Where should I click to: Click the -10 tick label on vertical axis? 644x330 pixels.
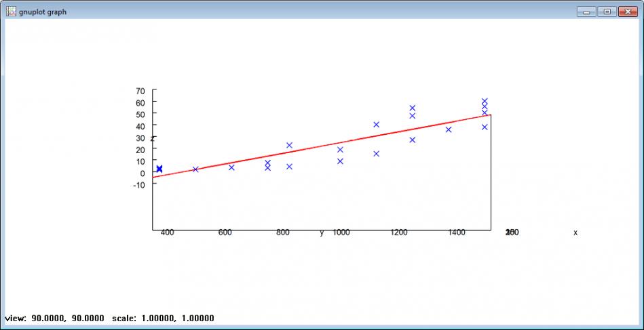139,185
